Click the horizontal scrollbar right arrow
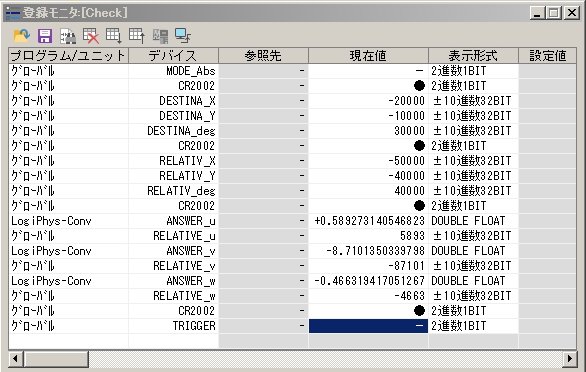Image resolution: width=586 pixels, height=372 pixels. click(570, 359)
